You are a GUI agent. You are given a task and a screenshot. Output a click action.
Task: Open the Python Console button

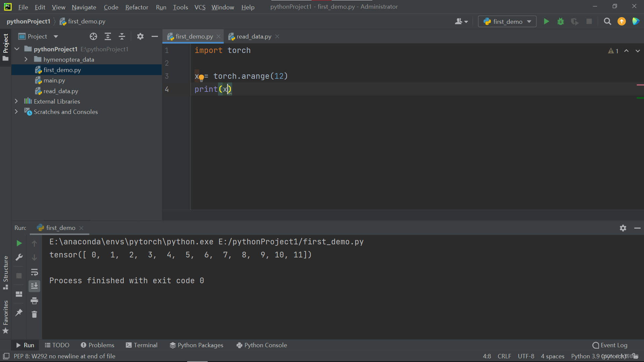click(262, 345)
